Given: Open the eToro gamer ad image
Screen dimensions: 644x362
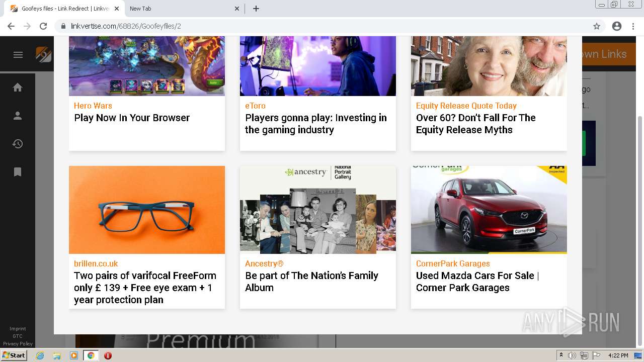Looking at the screenshot, I should [318, 66].
